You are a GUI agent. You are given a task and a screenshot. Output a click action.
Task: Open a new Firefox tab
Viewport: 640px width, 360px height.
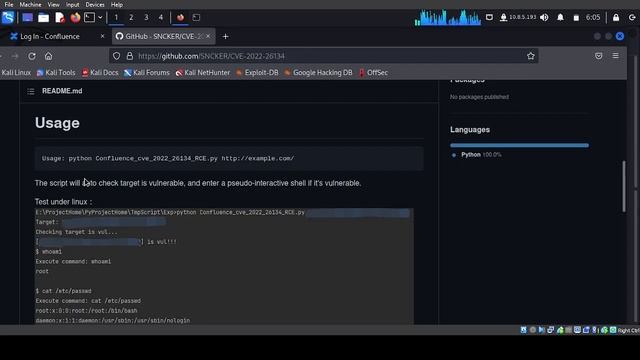click(x=225, y=36)
